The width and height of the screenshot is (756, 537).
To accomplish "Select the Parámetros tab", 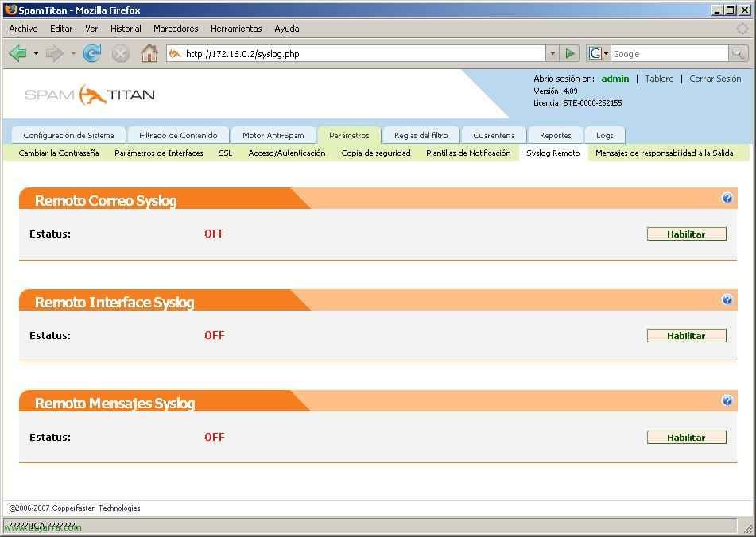I will (349, 135).
